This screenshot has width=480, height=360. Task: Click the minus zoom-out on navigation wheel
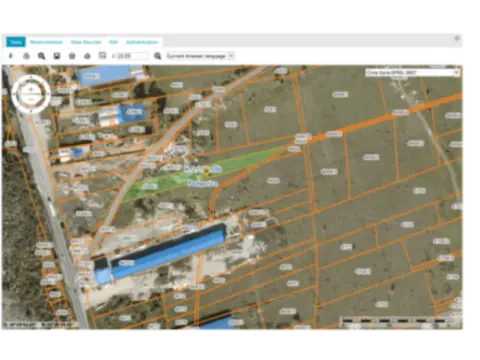pos(31,99)
